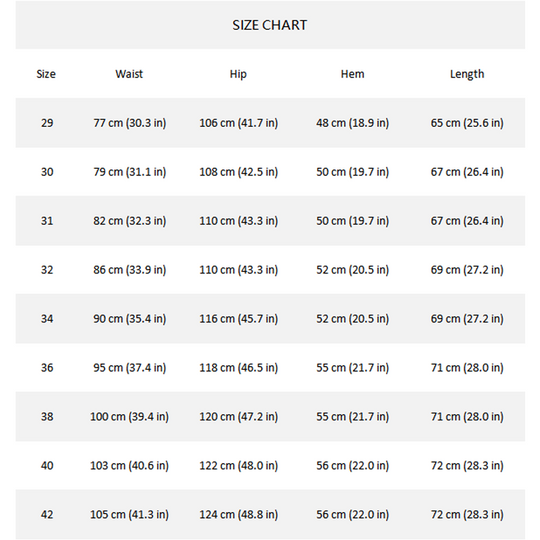
Task: Select the Hem column header
Action: (x=352, y=74)
